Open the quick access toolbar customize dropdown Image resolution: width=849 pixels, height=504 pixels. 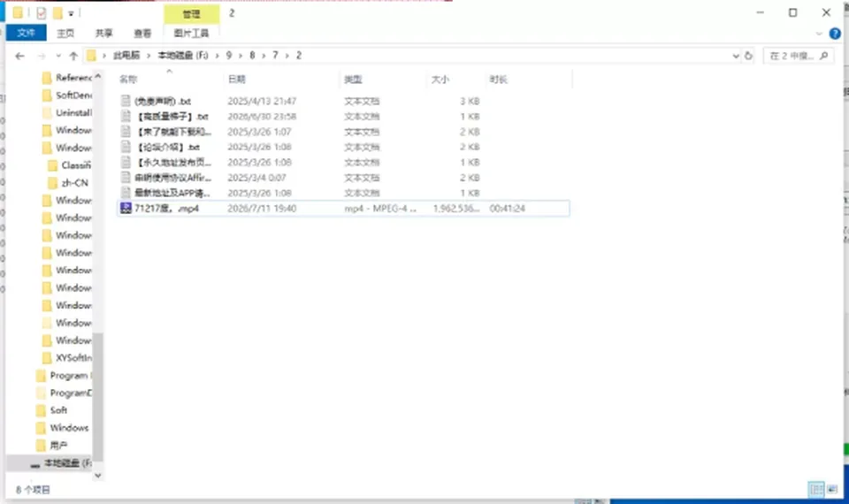[71, 13]
